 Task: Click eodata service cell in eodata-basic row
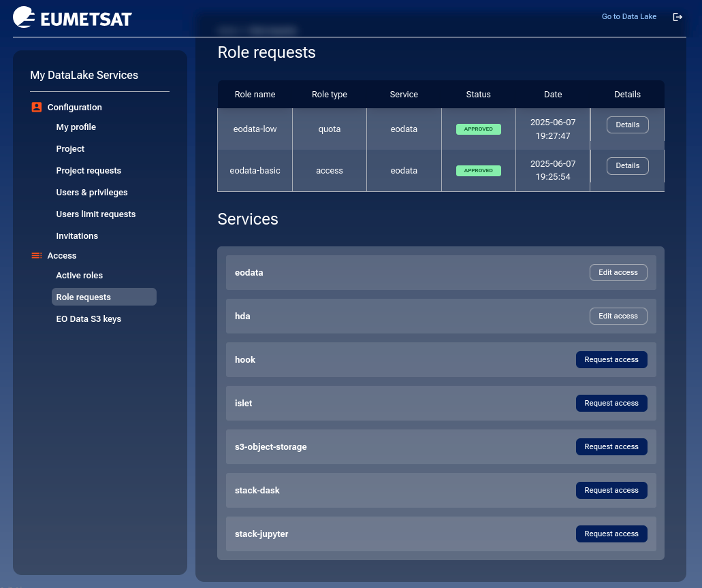404,171
